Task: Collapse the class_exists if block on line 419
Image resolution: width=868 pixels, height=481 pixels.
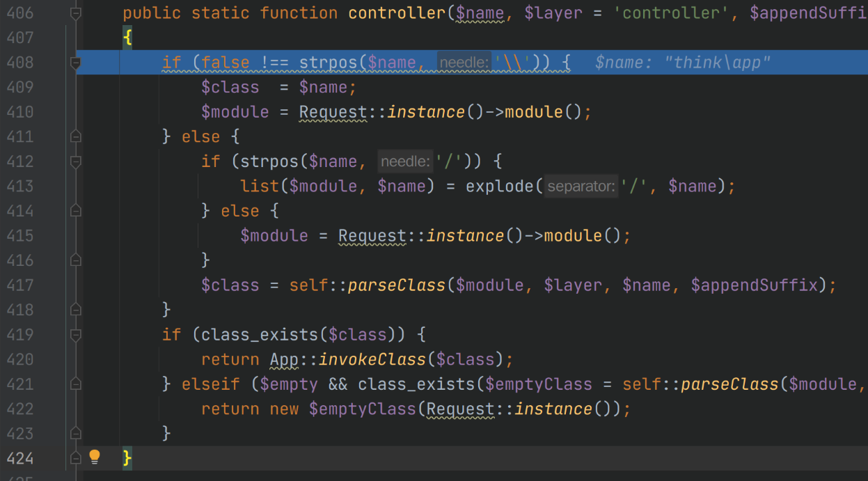Action: coord(76,335)
